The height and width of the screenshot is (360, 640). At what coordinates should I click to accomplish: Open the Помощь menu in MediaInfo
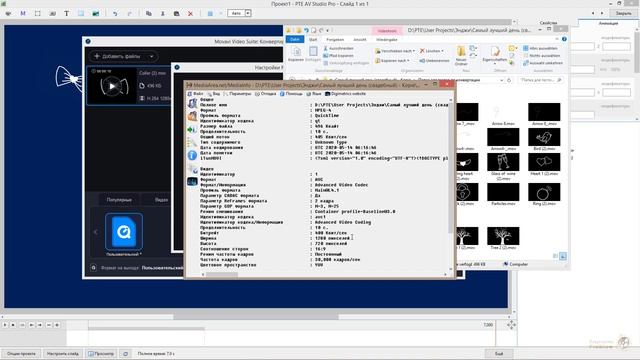291,94
